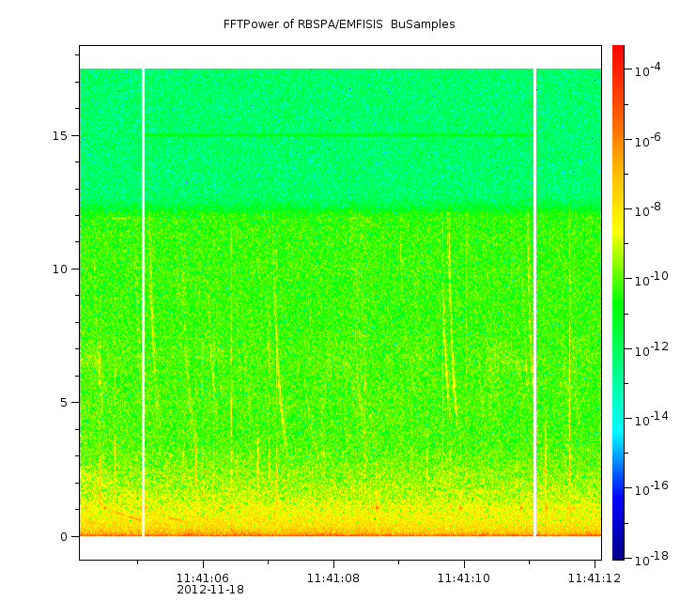680x616 pixels.
Task: Click the colorbar label 10^-4
Action: pos(647,69)
